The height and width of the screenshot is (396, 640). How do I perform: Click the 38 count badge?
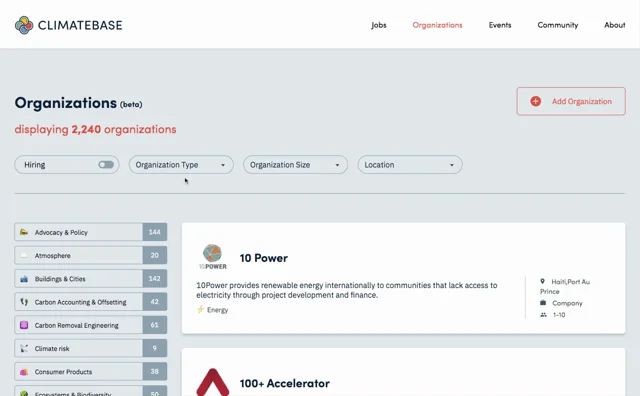(155, 372)
